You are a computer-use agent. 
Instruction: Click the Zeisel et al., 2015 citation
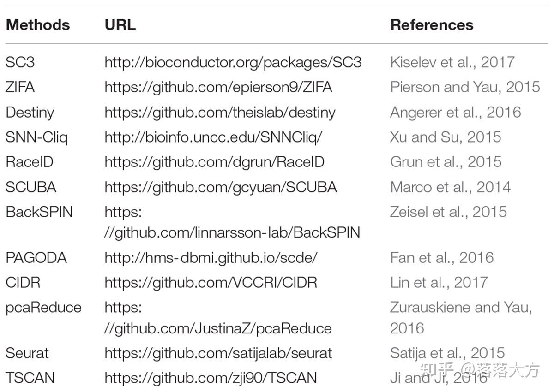pos(448,212)
